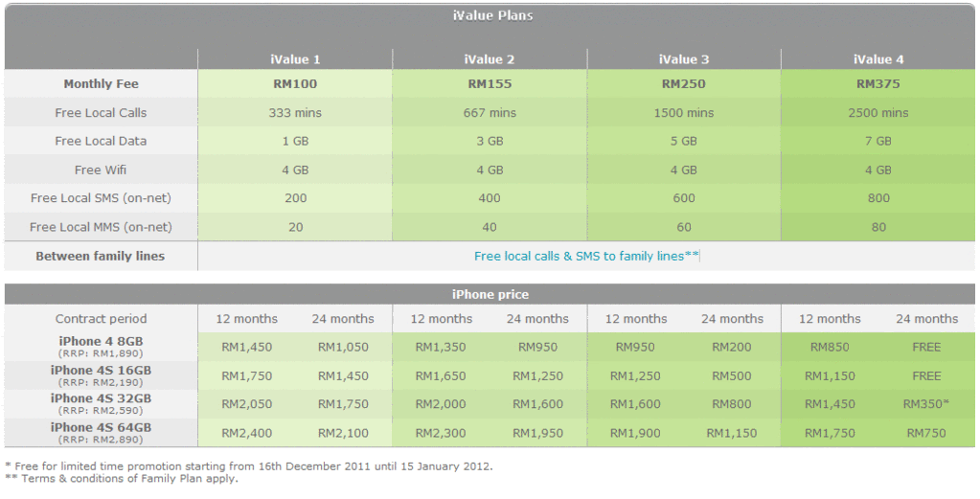The image size is (980, 499).
Task: Click the RM250 monthly fee cell
Action: [x=684, y=83]
